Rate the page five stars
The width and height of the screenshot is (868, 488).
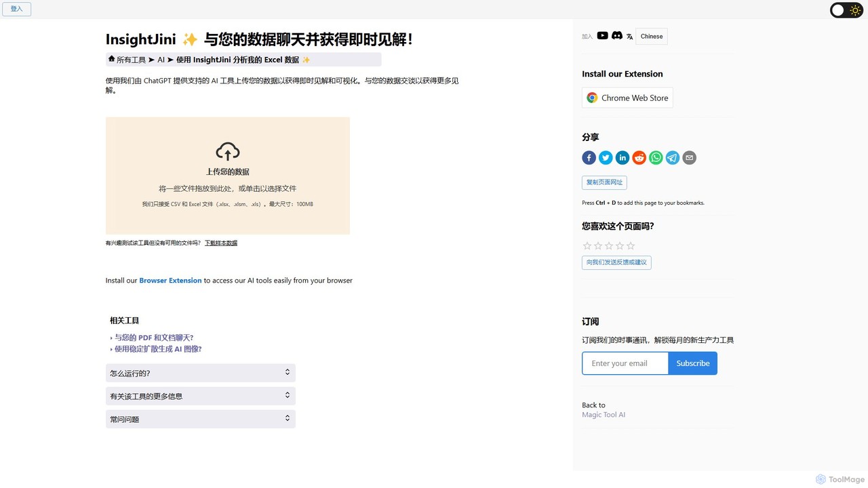pos(631,245)
